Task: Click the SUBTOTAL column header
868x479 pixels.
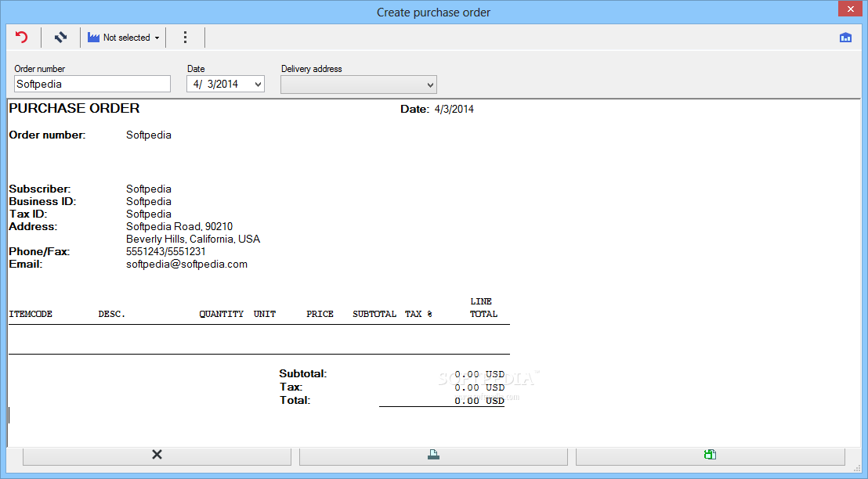Action: coord(374,314)
